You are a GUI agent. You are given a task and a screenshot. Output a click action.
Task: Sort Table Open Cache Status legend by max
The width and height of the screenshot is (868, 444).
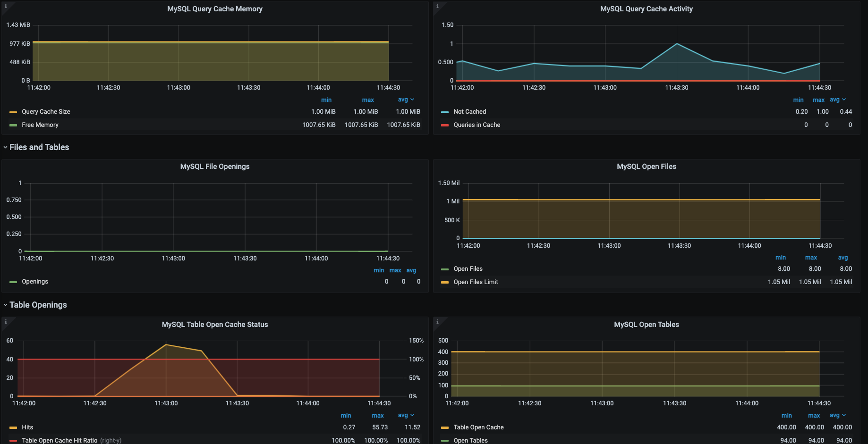pyautogui.click(x=378, y=416)
